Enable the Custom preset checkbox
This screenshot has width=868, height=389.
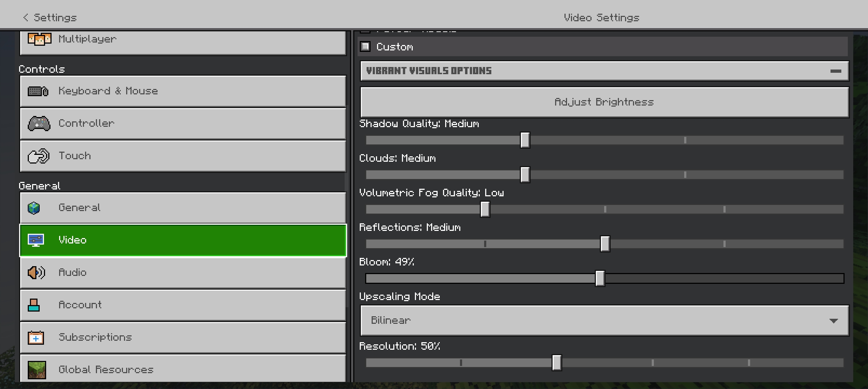pyautogui.click(x=365, y=46)
